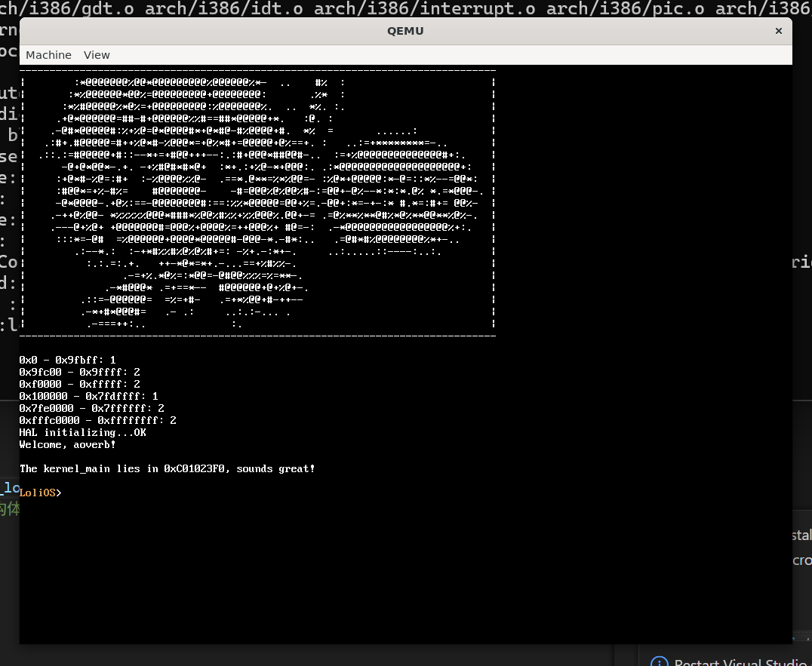
Task: Click the 0x100000 - 0x7fdffff memory entry
Action: point(88,396)
